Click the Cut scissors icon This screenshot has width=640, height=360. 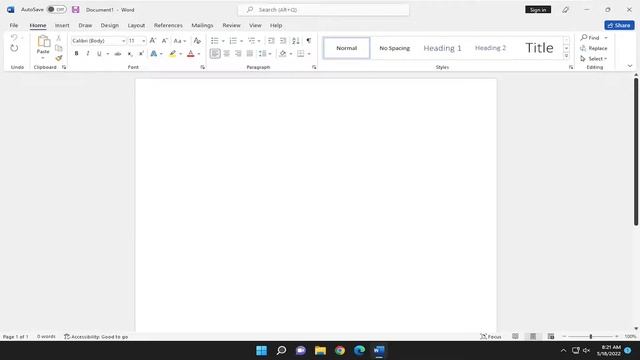[59, 38]
